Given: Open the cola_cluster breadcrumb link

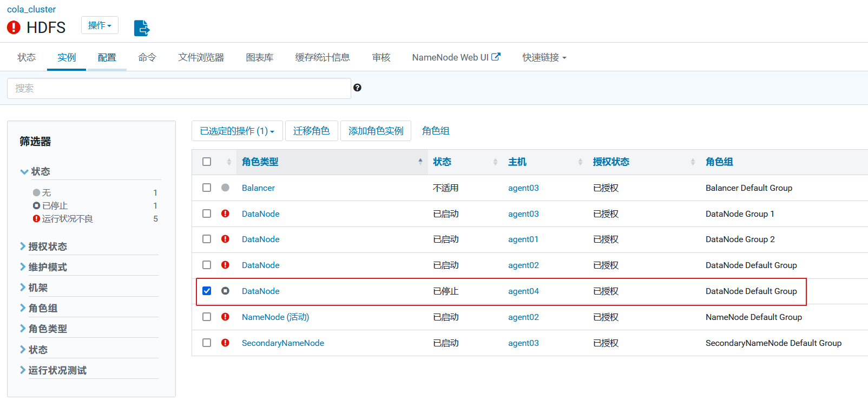Looking at the screenshot, I should coord(31,9).
